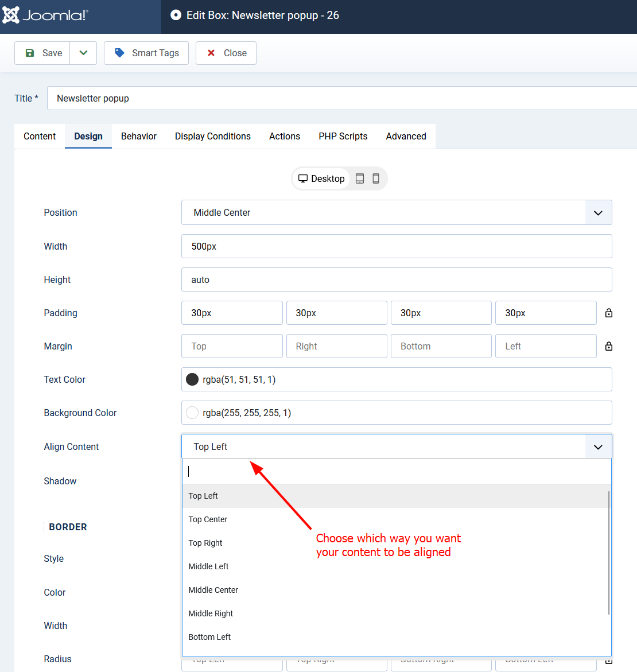
Task: Select Top Left alignment option
Action: click(x=395, y=496)
